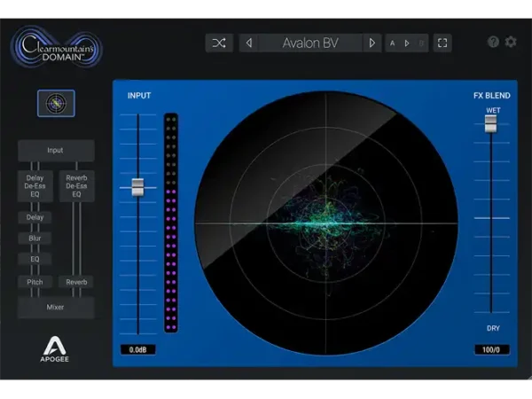The image size is (532, 399).
Task: Open the settings gear icon
Action: (511, 42)
